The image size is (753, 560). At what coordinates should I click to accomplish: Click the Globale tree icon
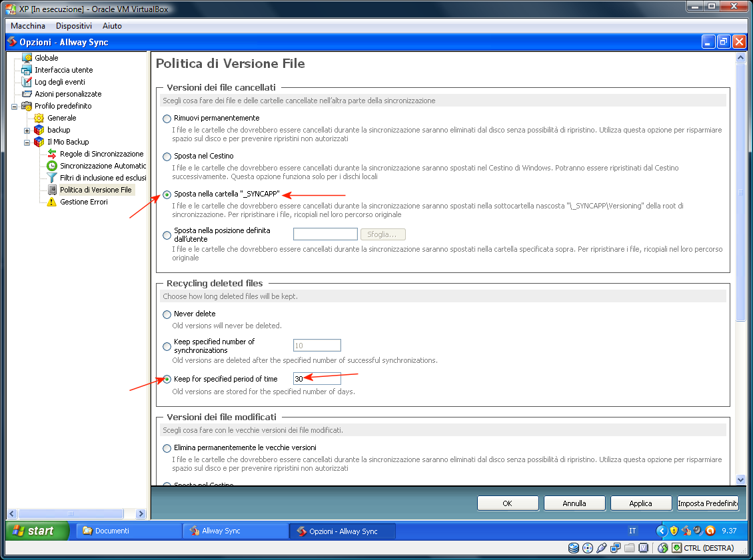pos(27,58)
